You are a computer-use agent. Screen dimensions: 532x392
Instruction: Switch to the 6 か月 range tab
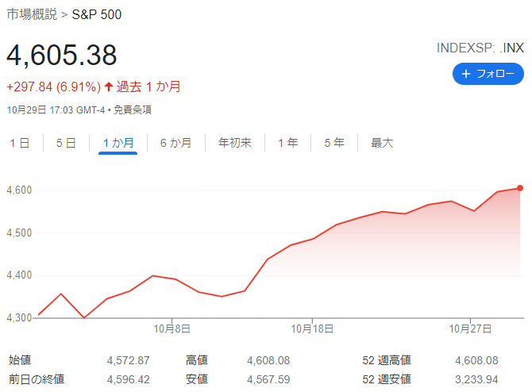point(175,143)
